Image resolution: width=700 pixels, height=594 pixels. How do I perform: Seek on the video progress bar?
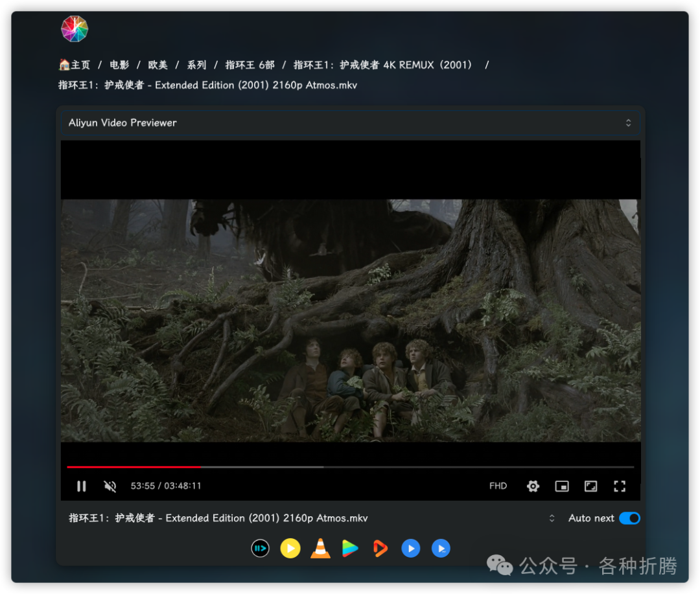[x=351, y=467]
